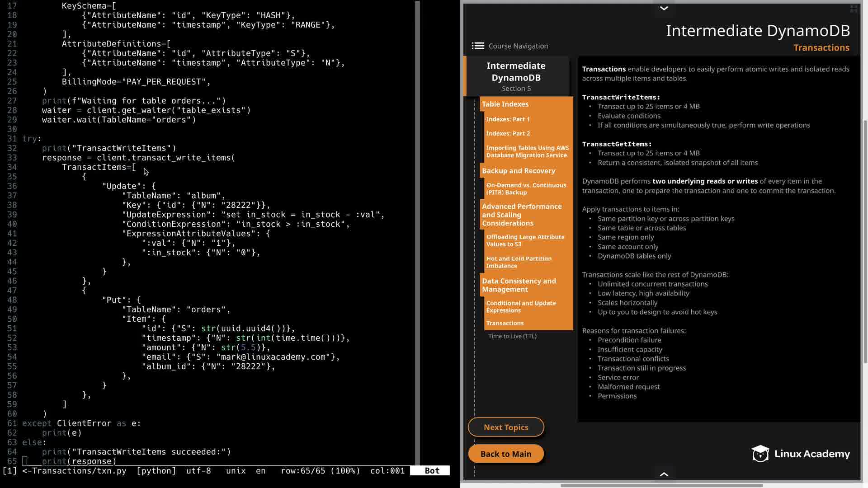Click the Intermediate DynamoDB Section 5 header
Viewport: 868px width, 488px height.
point(516,76)
